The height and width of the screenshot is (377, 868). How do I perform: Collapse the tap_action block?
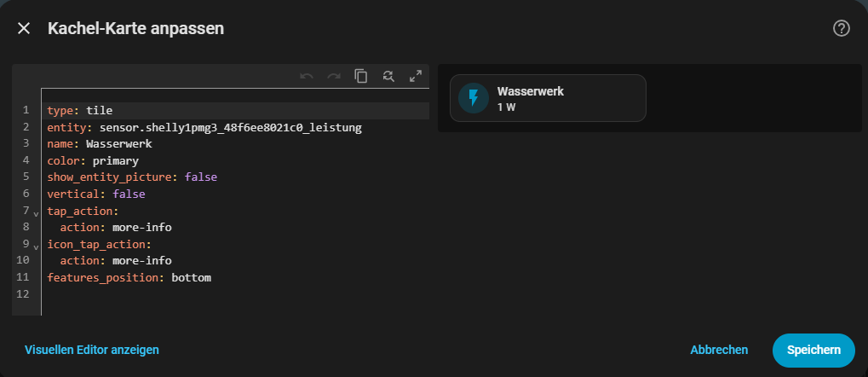click(x=36, y=212)
